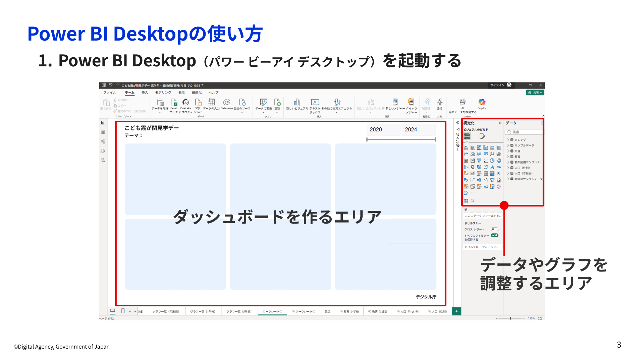Select the データの入力 (Enter data) icon
644x362 pixels.
(211, 102)
